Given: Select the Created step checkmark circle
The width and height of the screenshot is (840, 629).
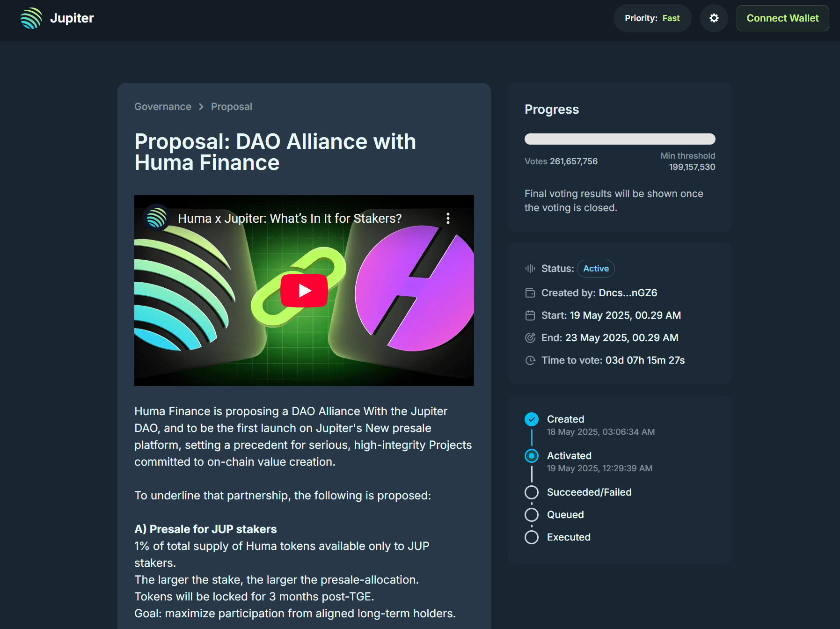Looking at the screenshot, I should [x=532, y=419].
